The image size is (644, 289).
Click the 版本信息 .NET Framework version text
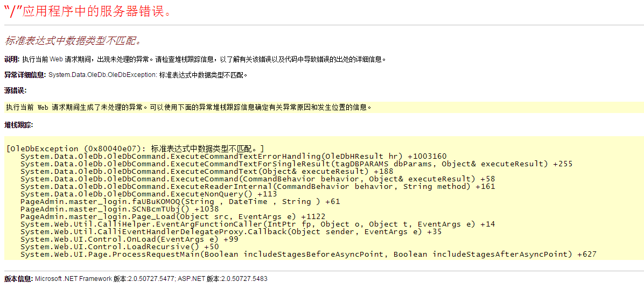[x=151, y=279]
